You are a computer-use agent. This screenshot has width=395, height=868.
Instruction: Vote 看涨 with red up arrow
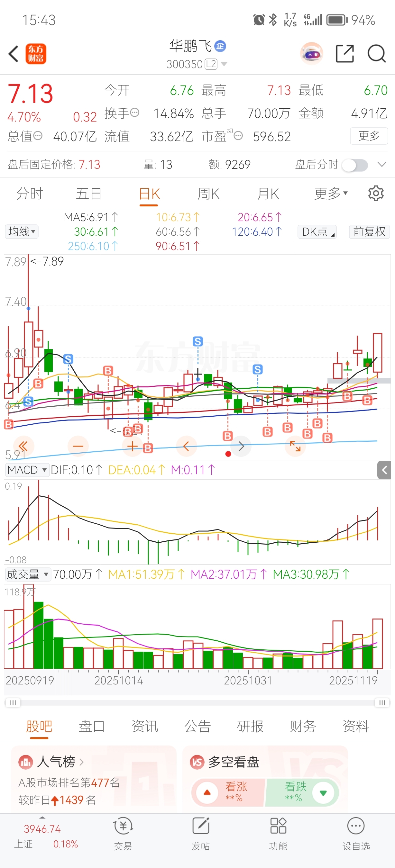point(207,792)
